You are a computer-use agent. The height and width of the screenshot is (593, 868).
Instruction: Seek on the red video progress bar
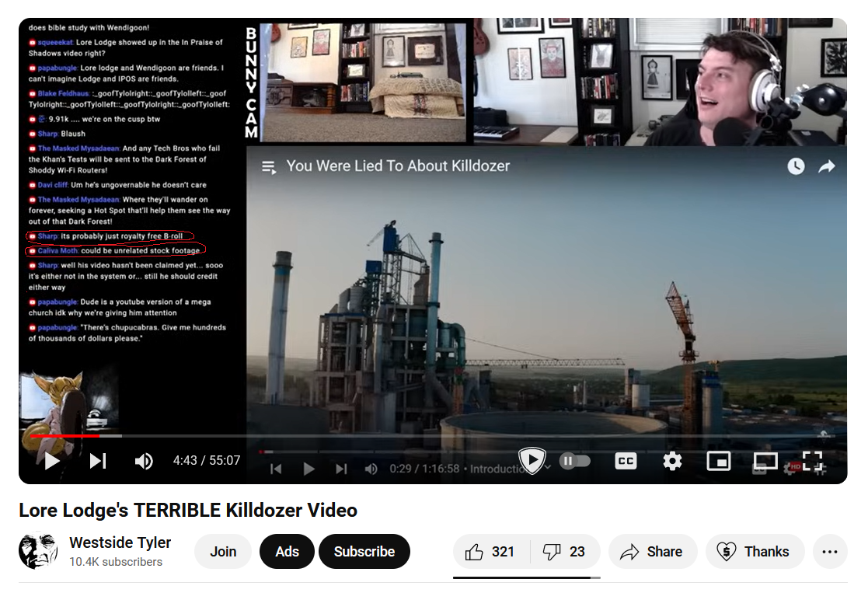[x=65, y=436]
